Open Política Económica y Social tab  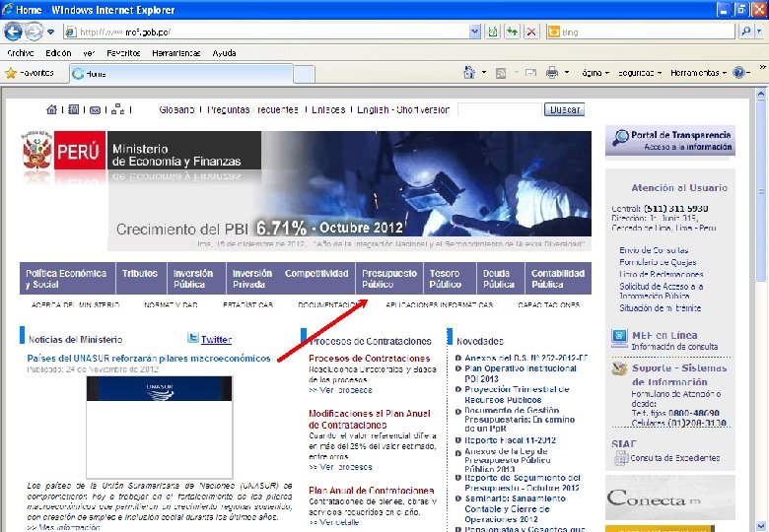click(67, 278)
